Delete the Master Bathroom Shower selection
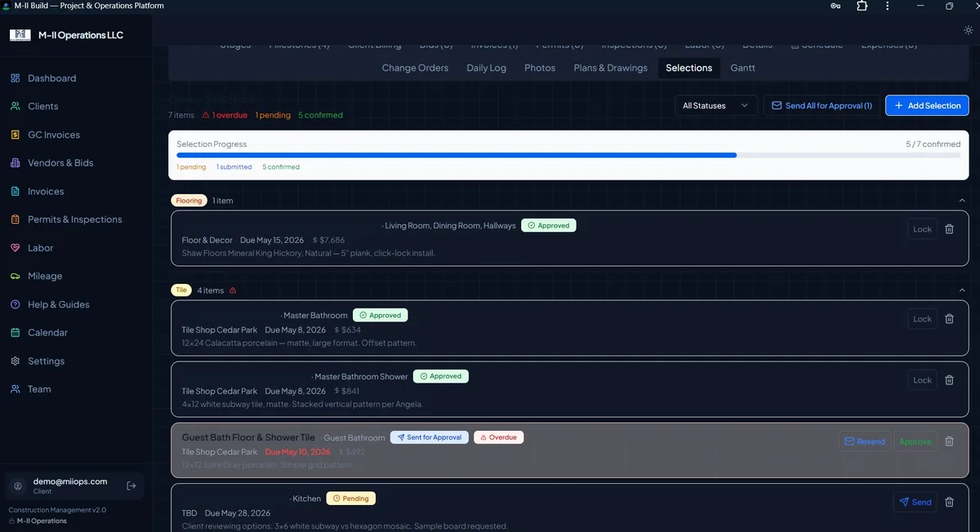 949,380
